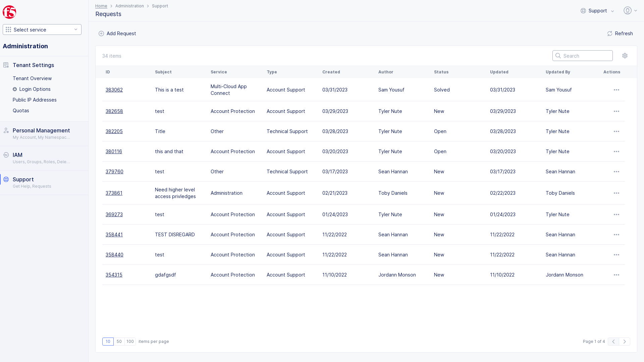Image resolution: width=644 pixels, height=362 pixels.
Task: Click the Refresh icon button
Action: point(609,34)
